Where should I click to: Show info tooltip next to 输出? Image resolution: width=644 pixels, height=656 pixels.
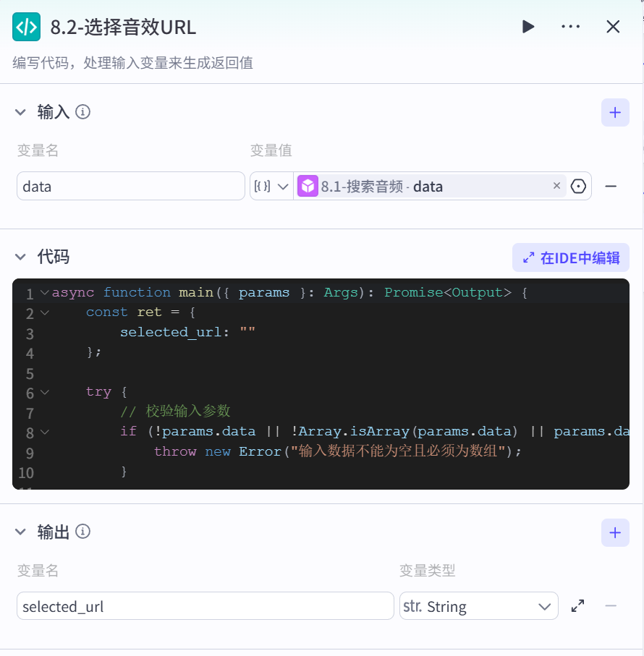tap(83, 532)
